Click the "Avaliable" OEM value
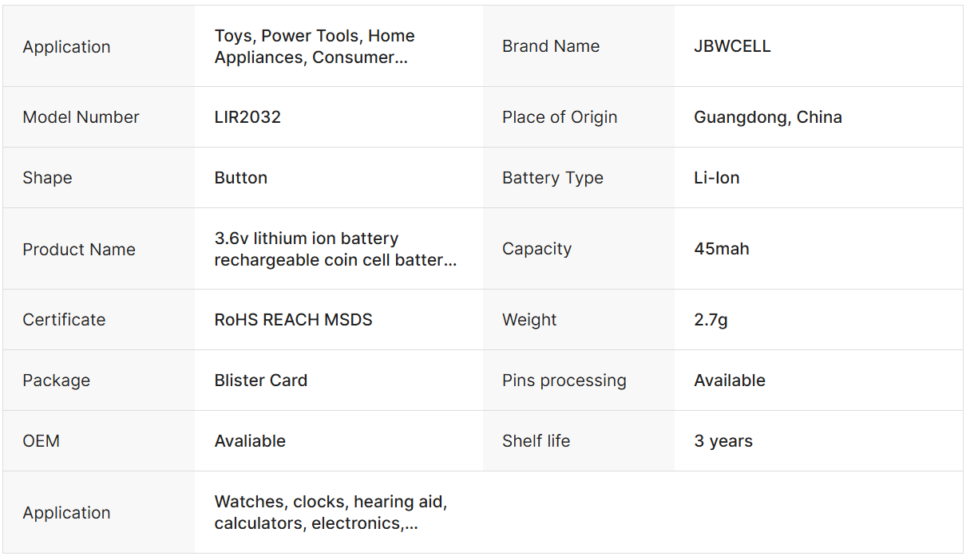 [x=250, y=441]
